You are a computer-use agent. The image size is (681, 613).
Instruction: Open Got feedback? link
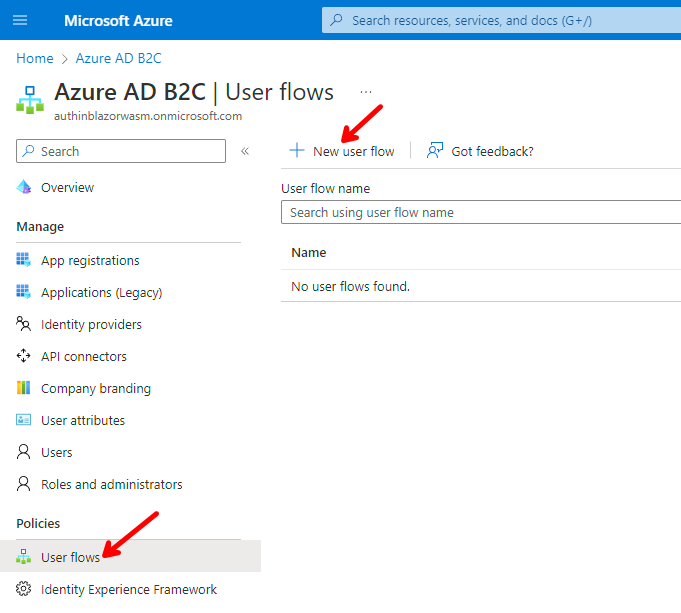point(493,151)
